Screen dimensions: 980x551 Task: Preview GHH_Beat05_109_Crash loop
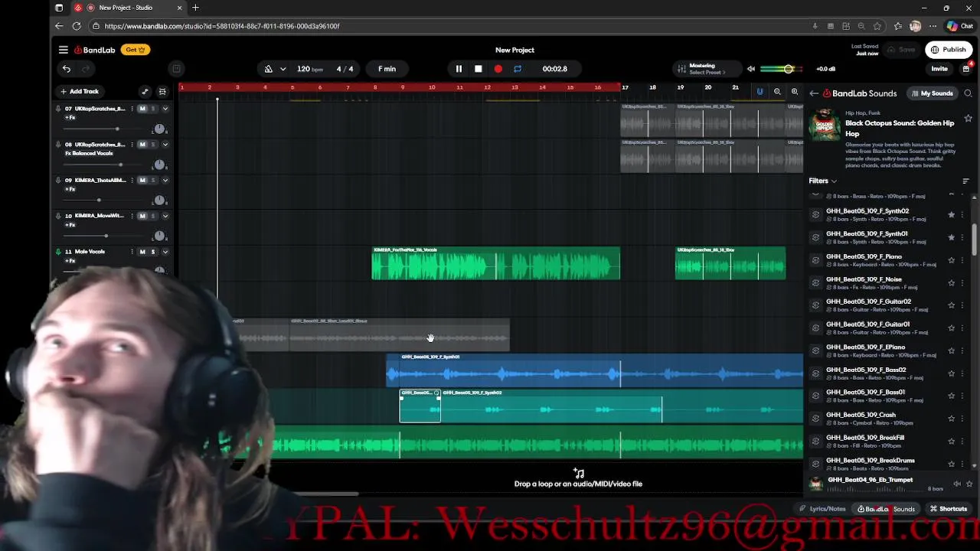(816, 419)
